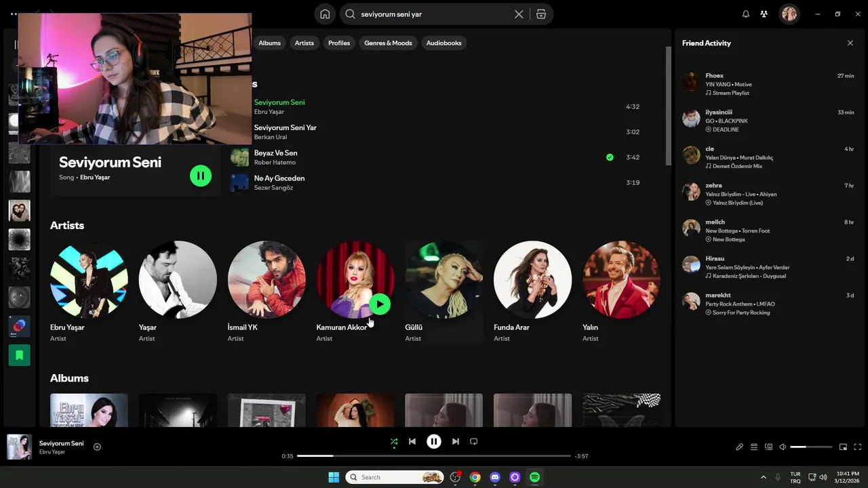This screenshot has width=868, height=488.
Task: Open Ebru Yaşar link in top result
Action: click(x=95, y=178)
